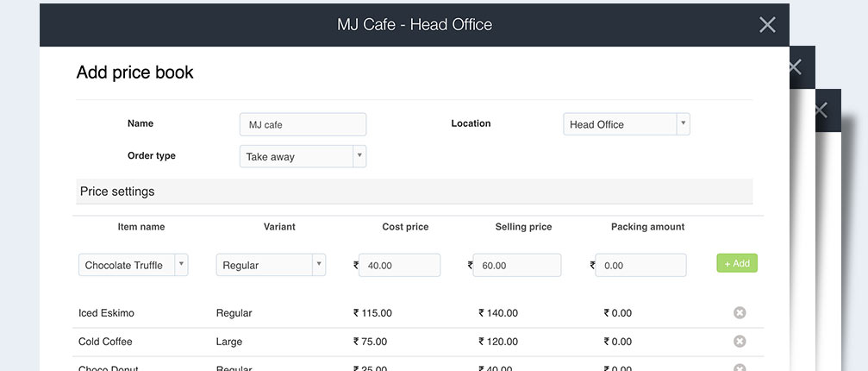Image resolution: width=868 pixels, height=371 pixels.
Task: Select the Iced Eskimo item name
Action: [x=106, y=313]
